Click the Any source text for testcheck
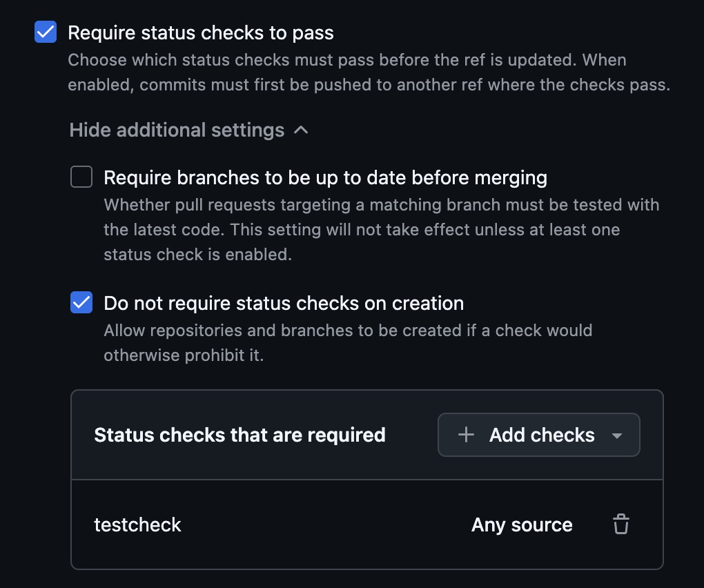Viewport: 704px width, 588px height. [522, 525]
